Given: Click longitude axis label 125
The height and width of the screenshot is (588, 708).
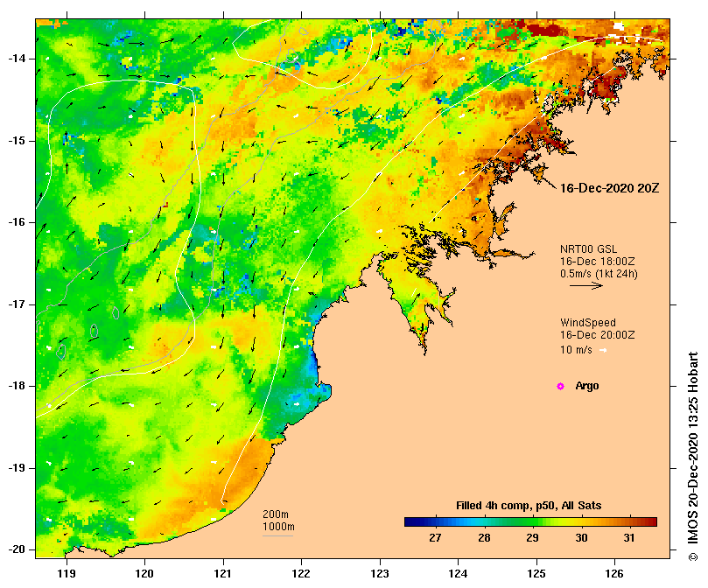Looking at the screenshot, I should [536, 574].
